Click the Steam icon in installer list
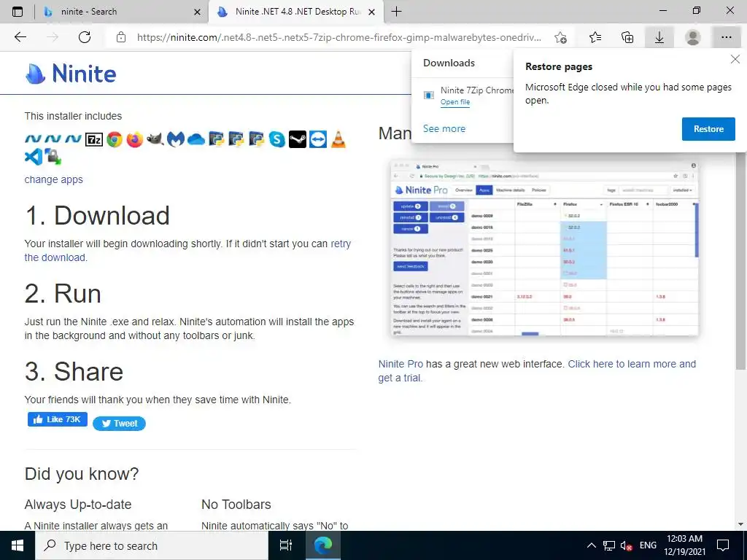The height and width of the screenshot is (560, 747). coord(298,139)
